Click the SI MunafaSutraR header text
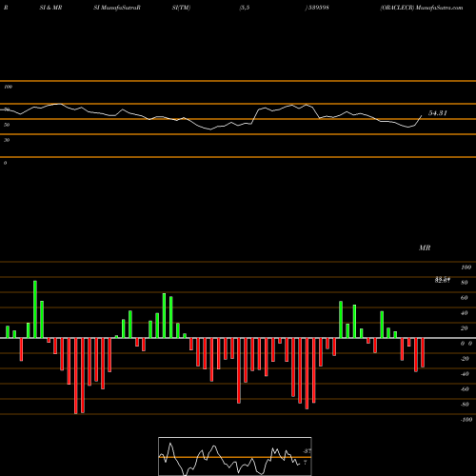 pos(117,8)
